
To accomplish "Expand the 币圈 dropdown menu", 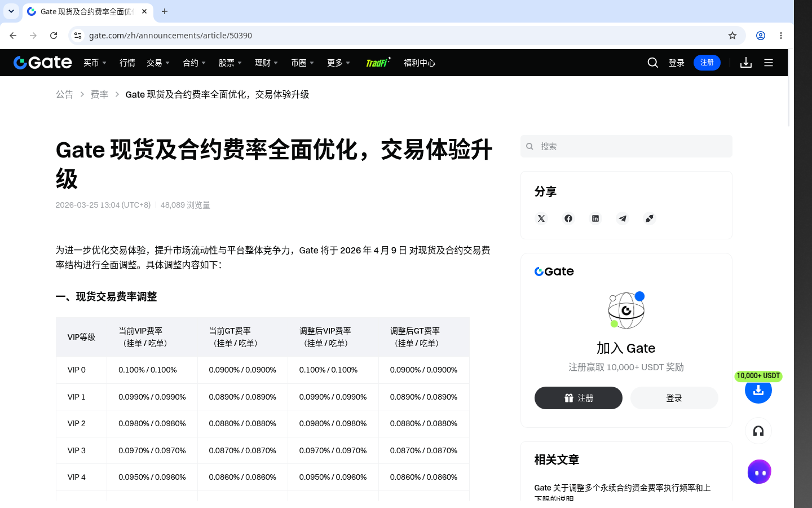I will pos(303,63).
